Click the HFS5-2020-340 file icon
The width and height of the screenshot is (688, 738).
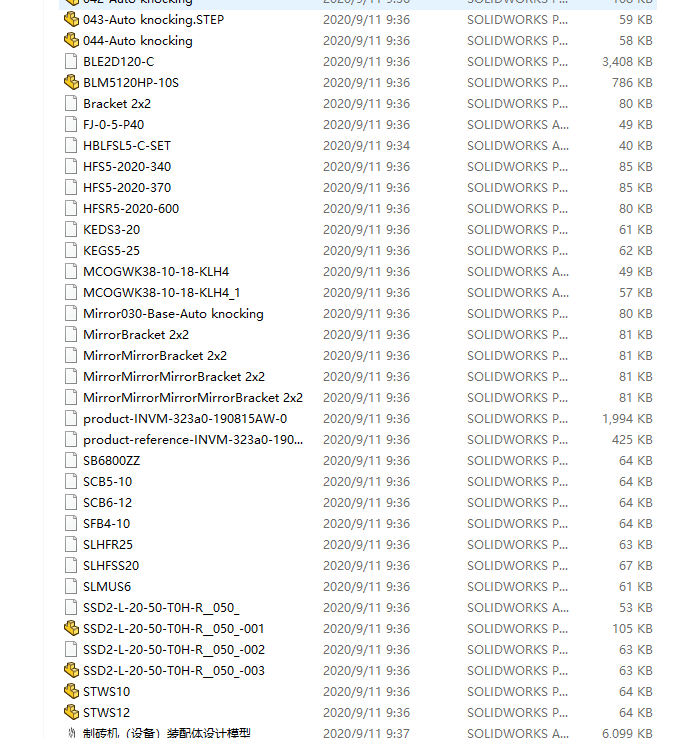(x=71, y=166)
